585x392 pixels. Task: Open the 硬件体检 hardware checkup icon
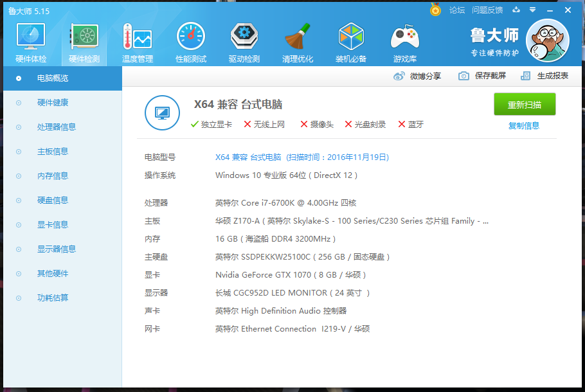coord(31,43)
